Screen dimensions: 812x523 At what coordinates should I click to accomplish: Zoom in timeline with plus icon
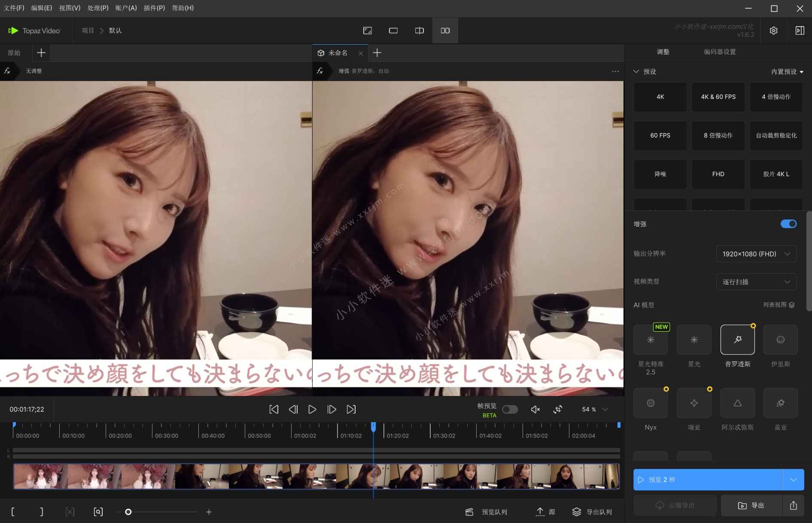pos(209,512)
